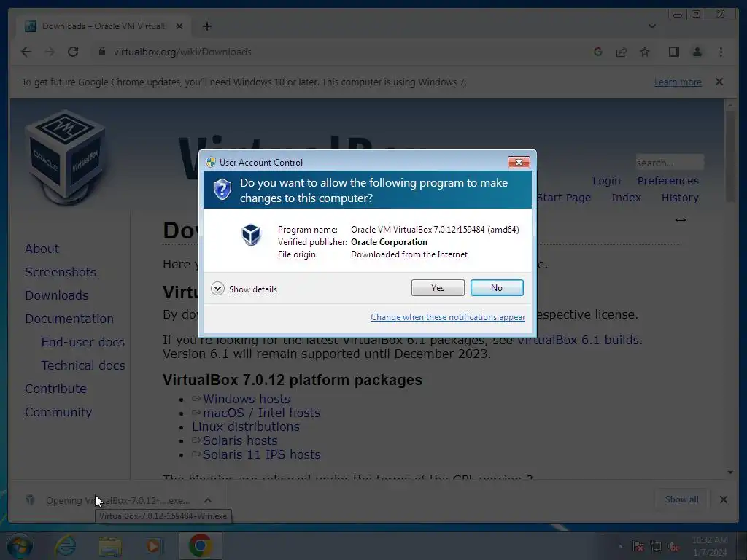Click the Google icon in address bar

click(598, 52)
